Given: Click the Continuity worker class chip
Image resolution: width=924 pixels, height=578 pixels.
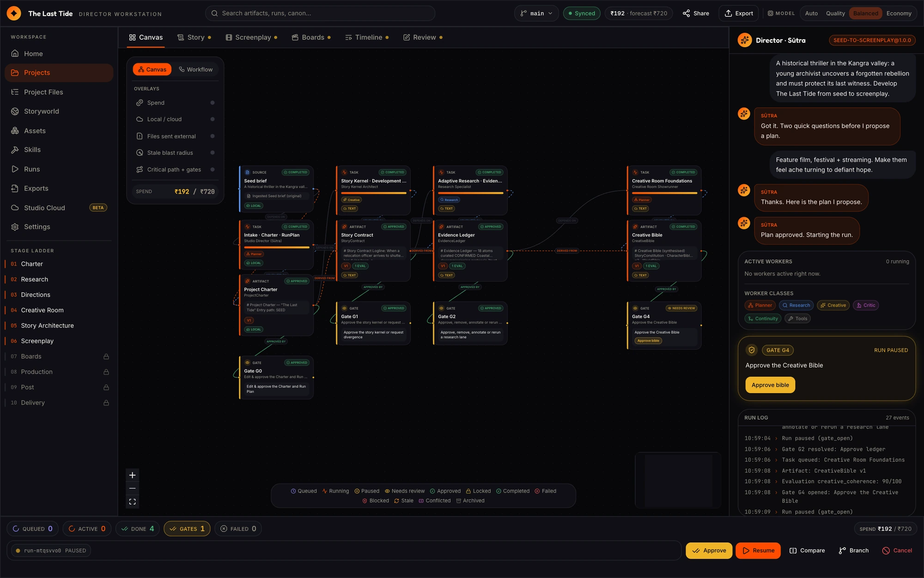Looking at the screenshot, I should [x=763, y=319].
